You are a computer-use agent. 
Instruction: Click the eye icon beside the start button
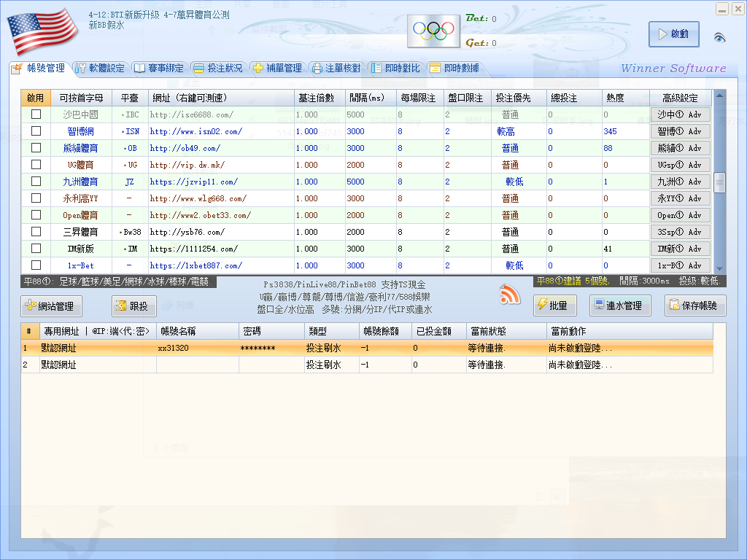719,37
